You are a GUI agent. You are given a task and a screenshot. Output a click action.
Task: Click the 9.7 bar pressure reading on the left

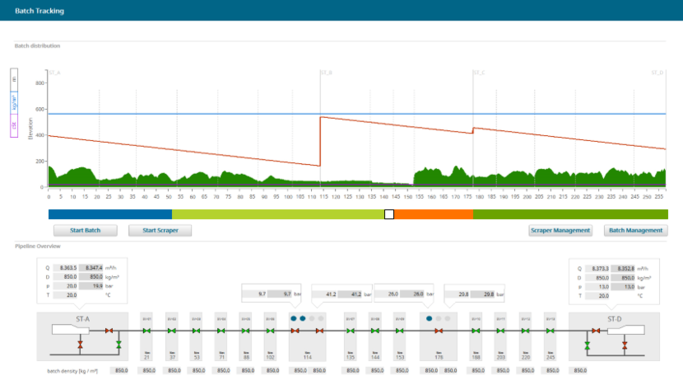[255, 294]
